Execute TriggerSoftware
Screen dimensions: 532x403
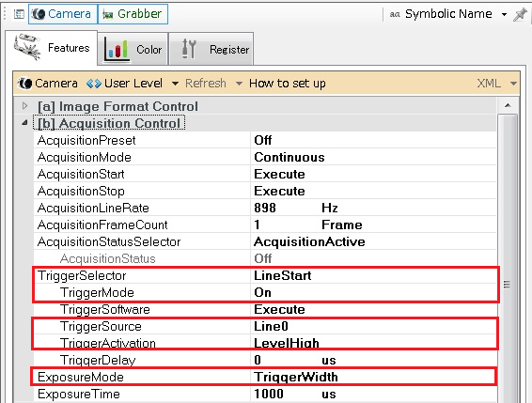tap(279, 309)
